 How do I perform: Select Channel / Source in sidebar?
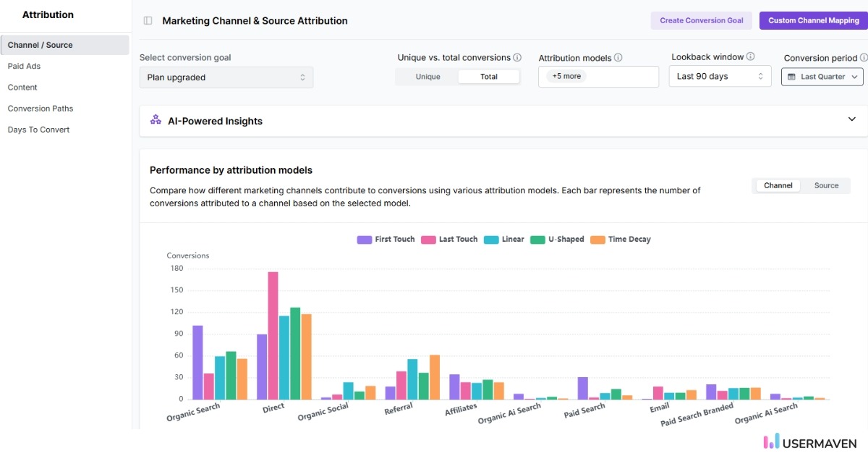click(65, 45)
